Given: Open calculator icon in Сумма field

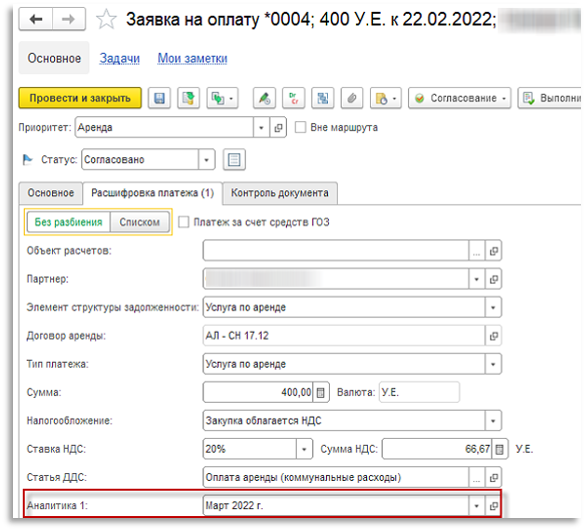Looking at the screenshot, I should coord(321,392).
